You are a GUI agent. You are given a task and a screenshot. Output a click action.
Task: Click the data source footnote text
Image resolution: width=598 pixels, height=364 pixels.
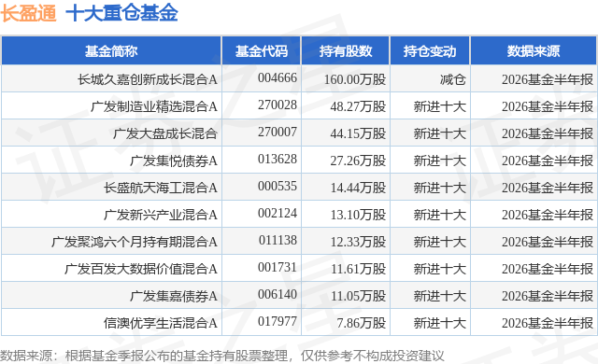(x=222, y=356)
